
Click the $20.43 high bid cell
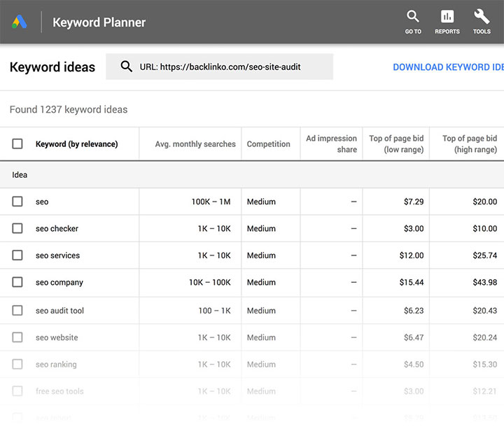(484, 311)
